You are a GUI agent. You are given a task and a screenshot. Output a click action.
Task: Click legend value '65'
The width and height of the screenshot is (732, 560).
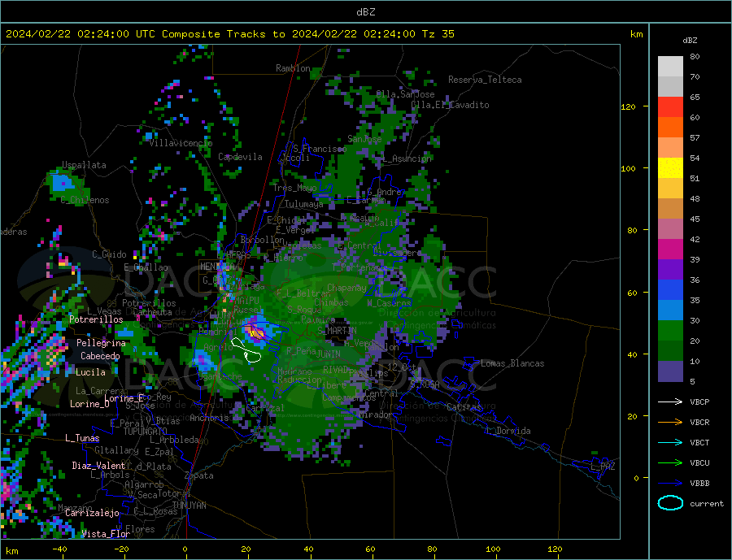pos(695,97)
